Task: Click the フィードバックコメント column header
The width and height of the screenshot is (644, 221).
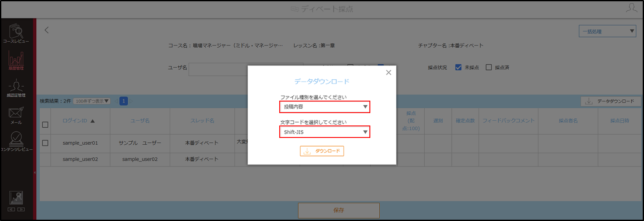Action: (508, 121)
